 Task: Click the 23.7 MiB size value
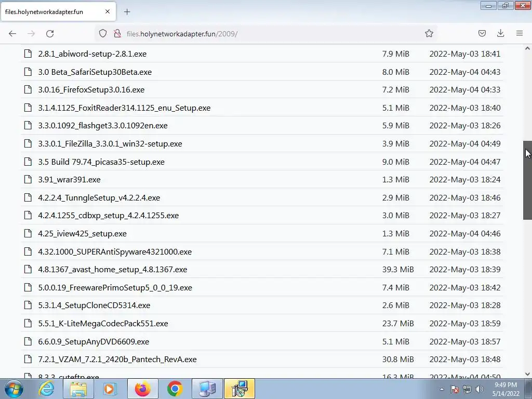(398, 324)
